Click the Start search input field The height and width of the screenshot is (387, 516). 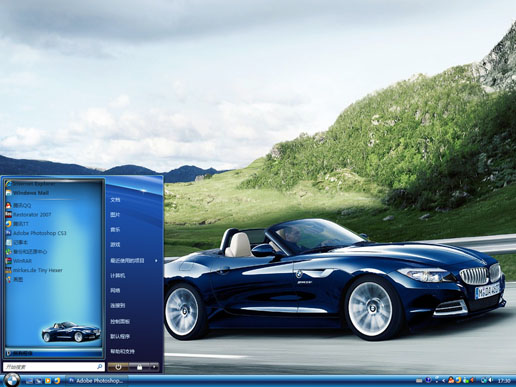[53, 367]
